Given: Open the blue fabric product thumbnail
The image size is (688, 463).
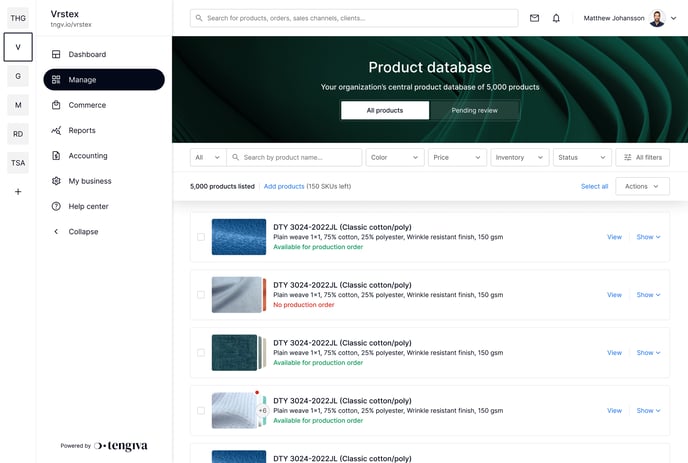Looking at the screenshot, I should tap(239, 237).
